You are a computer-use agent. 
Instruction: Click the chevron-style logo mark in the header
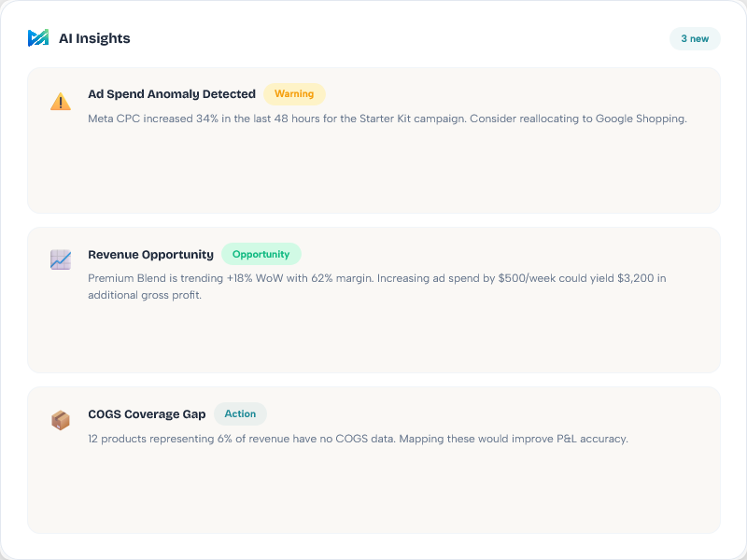tap(38, 38)
